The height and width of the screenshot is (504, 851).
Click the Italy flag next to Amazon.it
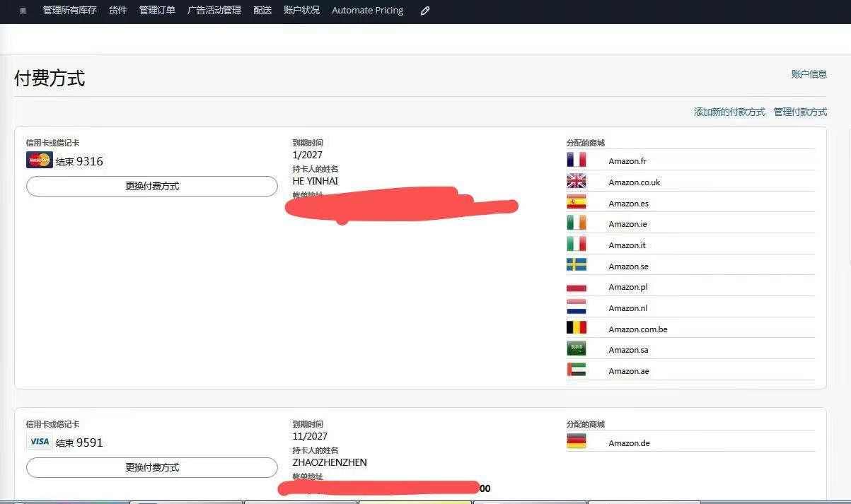click(577, 245)
